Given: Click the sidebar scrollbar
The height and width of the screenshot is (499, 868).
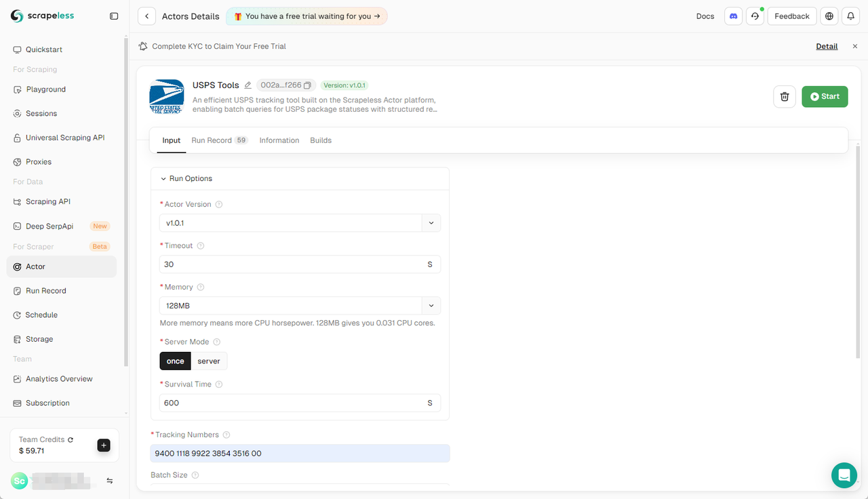Looking at the screenshot, I should tap(125, 203).
